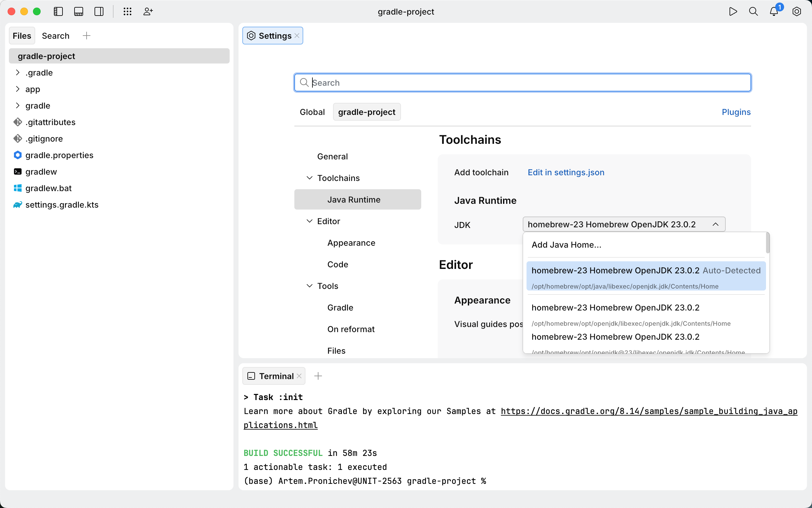Add a new sidebar tab with plus
This screenshot has width=812, height=508.
[x=87, y=36]
